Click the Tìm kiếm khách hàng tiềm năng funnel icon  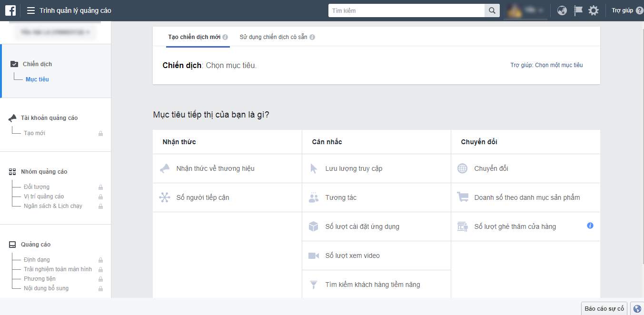(314, 284)
